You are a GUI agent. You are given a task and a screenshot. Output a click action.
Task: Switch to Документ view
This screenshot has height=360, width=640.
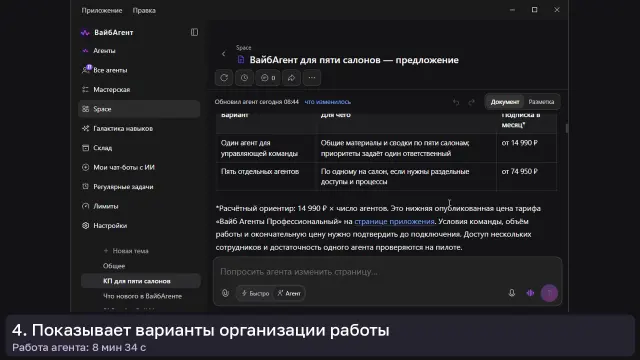pyautogui.click(x=505, y=102)
